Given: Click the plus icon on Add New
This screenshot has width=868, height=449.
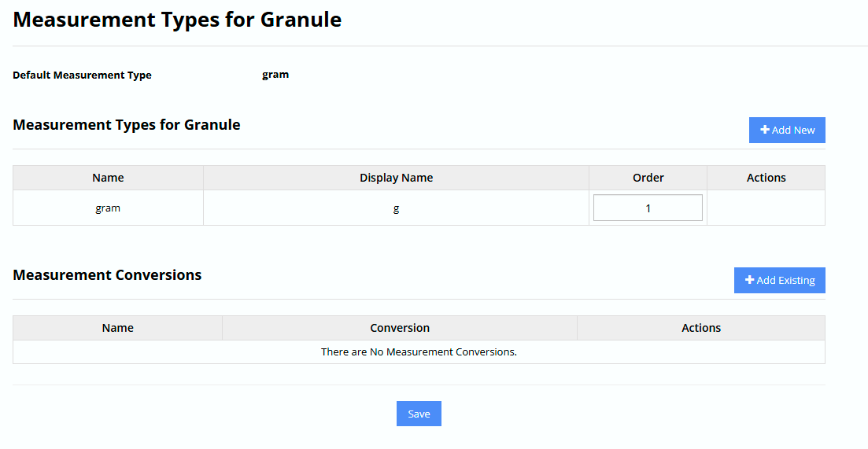Looking at the screenshot, I should point(765,130).
